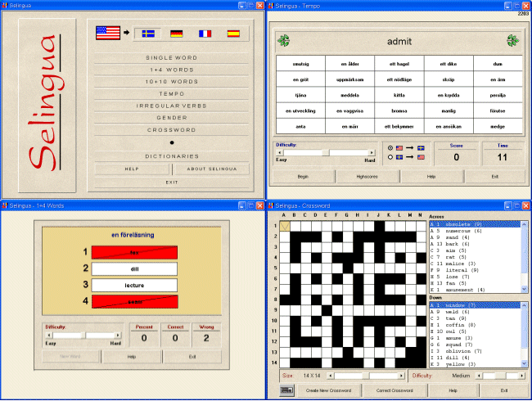Select Across clue 'F 9 literal (9)'
The image size is (532, 401).
[475, 270]
